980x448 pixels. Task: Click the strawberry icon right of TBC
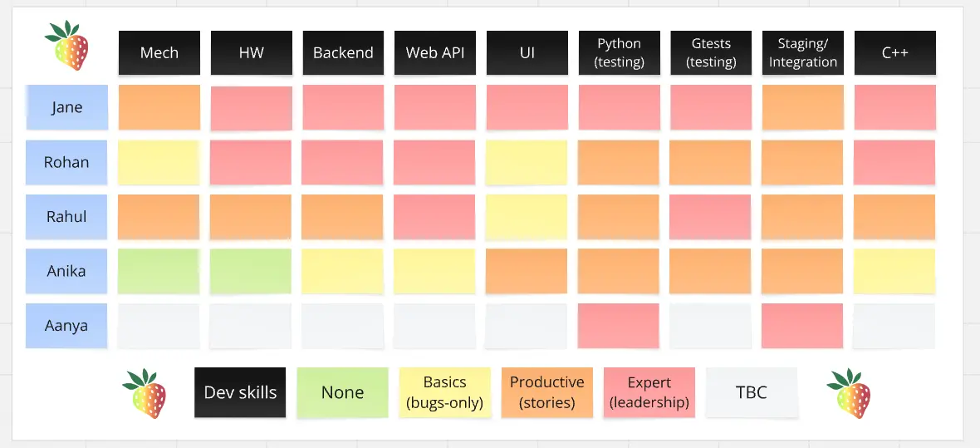[x=848, y=393]
